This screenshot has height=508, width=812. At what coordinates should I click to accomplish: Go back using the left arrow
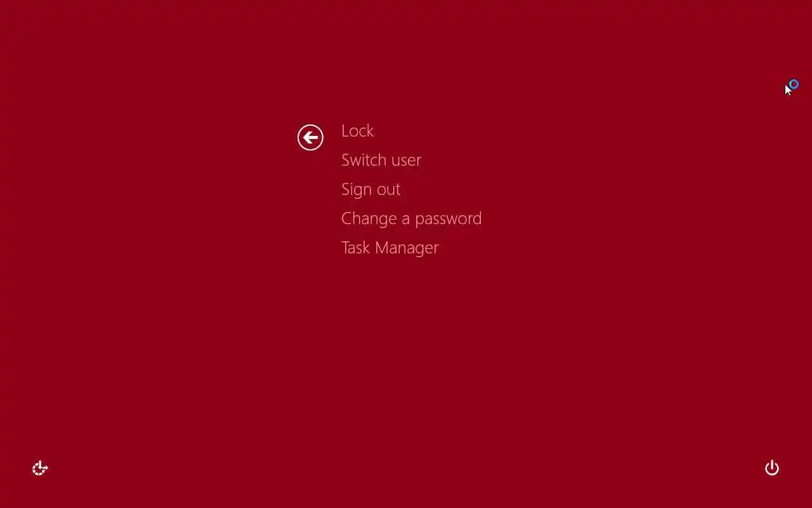tap(310, 137)
